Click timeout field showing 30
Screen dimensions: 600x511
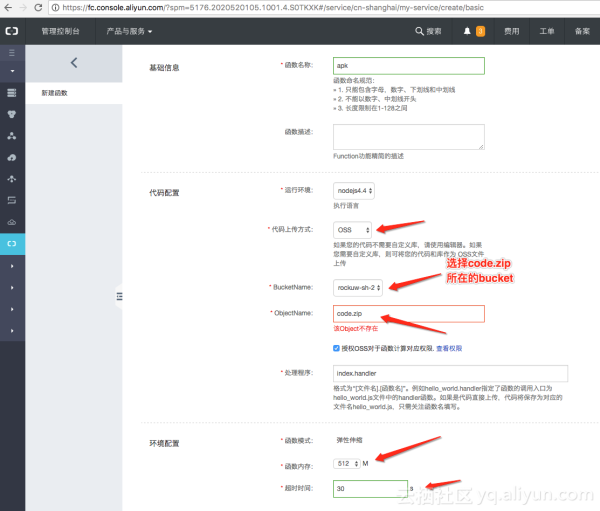pos(370,489)
